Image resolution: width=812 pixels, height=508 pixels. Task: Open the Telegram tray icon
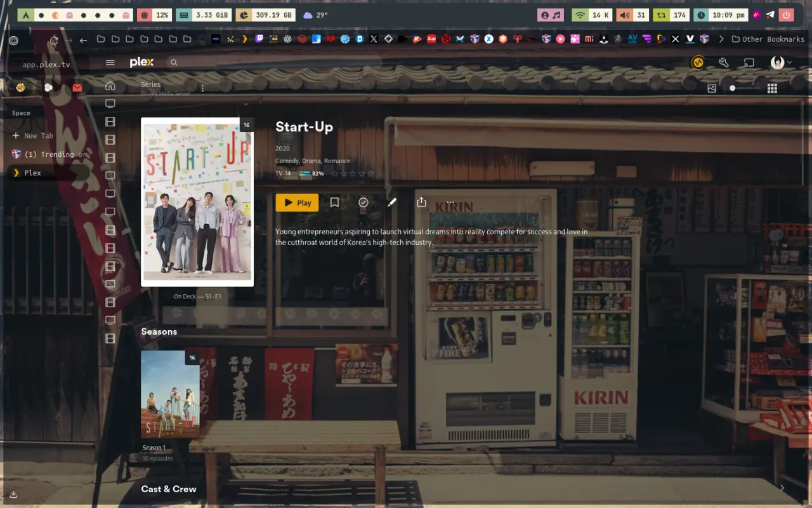(770, 15)
